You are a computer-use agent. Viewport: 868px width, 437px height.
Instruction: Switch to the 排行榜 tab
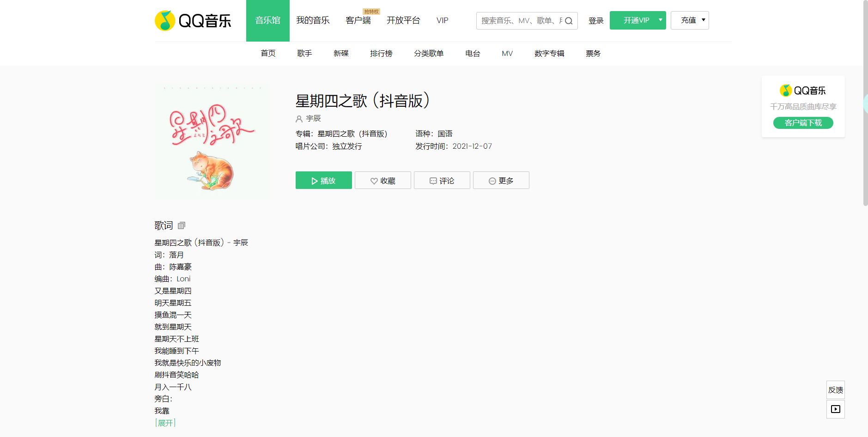[381, 53]
